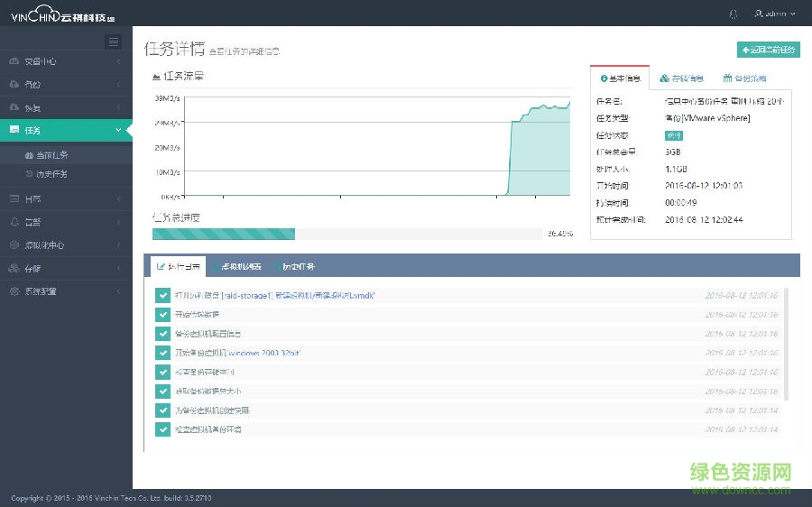This screenshot has width=812, height=507.
Task: Click the 告警 (Alarm) bell icon in sidebar
Action: [14, 222]
